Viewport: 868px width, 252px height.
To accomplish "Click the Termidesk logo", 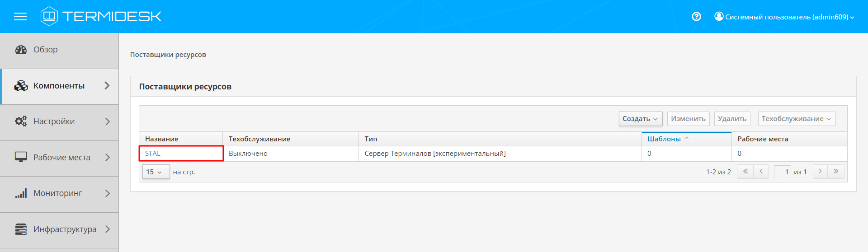I will [101, 16].
